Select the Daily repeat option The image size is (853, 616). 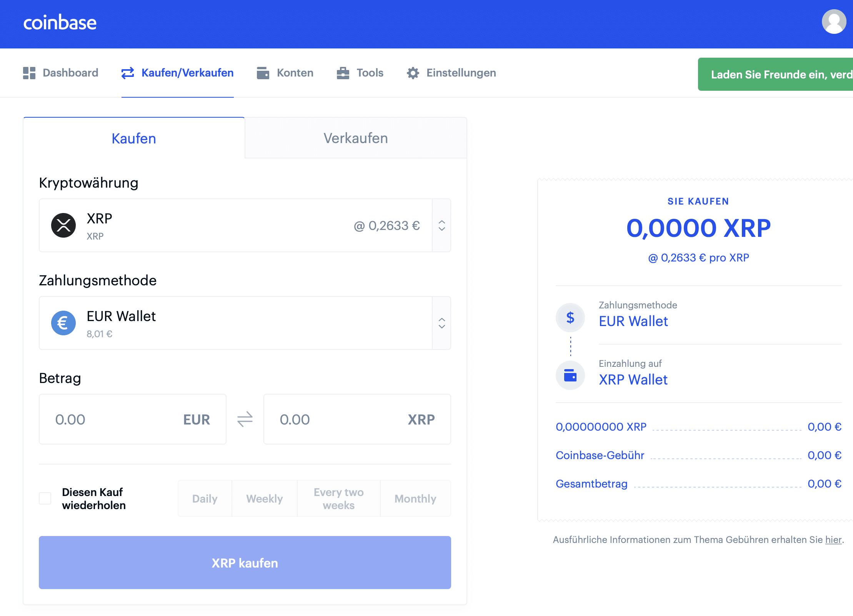(205, 498)
